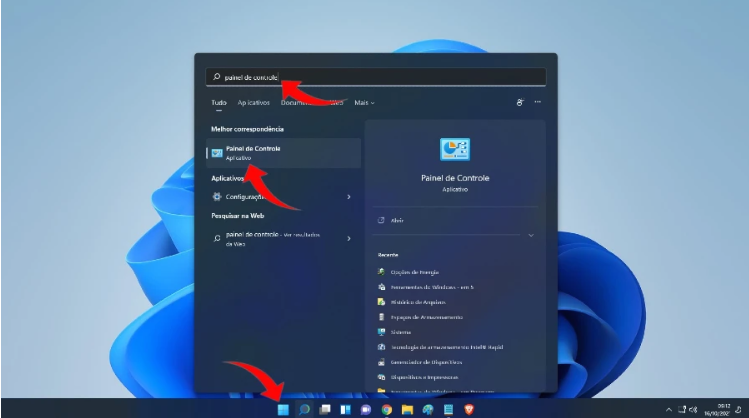Click the Opções de Energia battery icon
The height and width of the screenshot is (418, 749).
[x=381, y=272]
